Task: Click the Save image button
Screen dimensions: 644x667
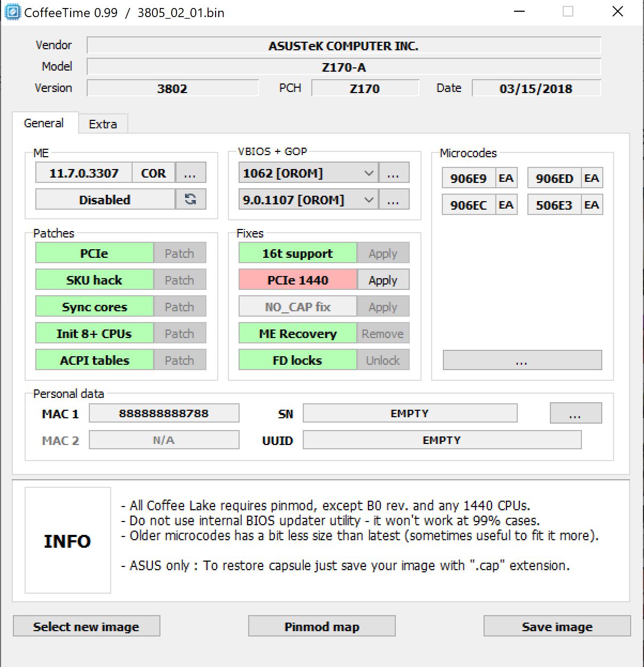Action: click(x=557, y=626)
